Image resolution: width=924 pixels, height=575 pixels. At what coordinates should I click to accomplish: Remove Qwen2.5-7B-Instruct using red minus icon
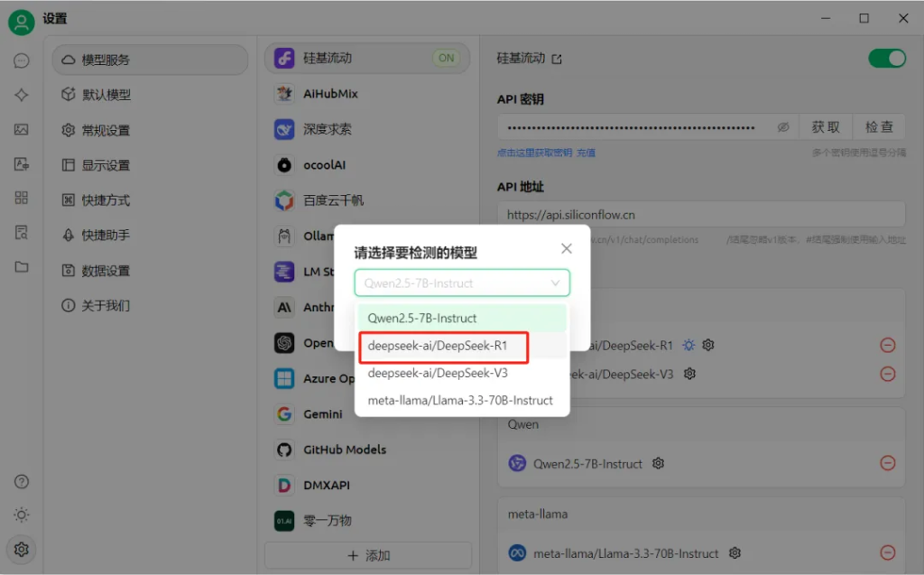887,463
